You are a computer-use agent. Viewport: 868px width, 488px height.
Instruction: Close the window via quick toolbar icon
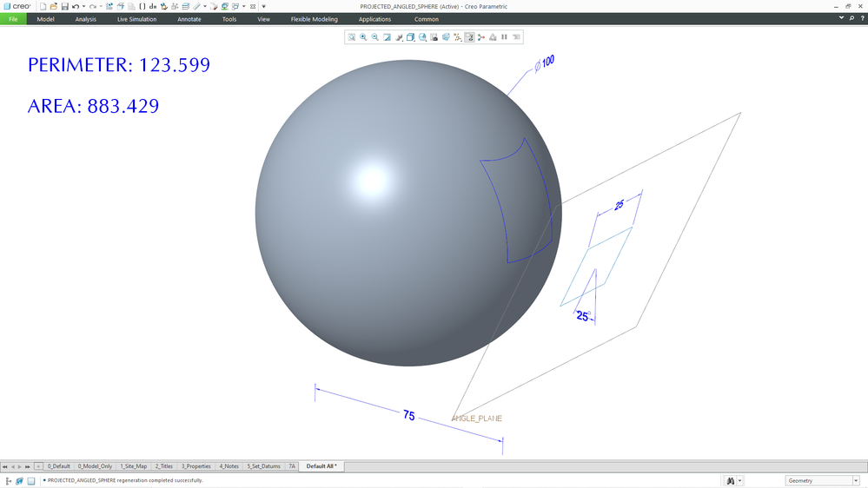[253, 7]
